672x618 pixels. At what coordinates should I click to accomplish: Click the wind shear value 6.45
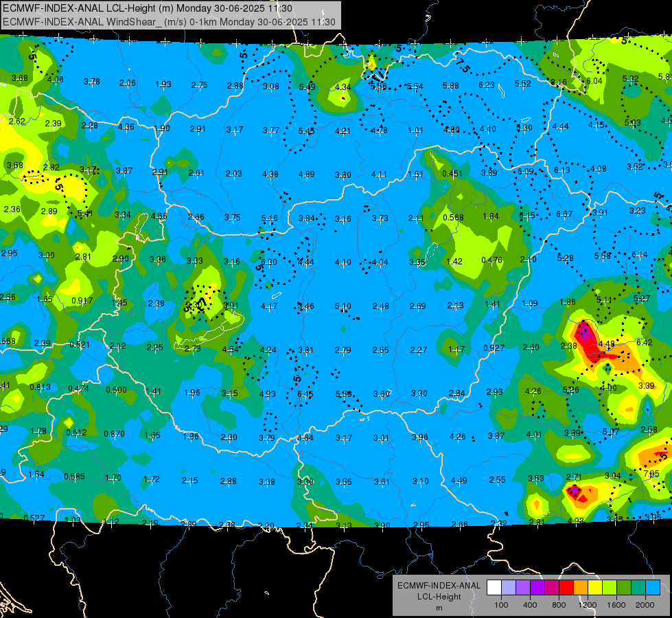click(305, 394)
